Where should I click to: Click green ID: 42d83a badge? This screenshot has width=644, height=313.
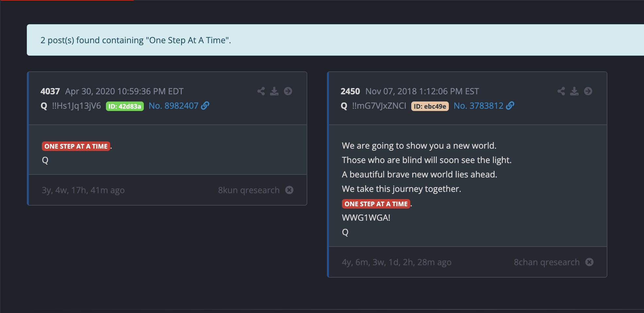point(125,106)
